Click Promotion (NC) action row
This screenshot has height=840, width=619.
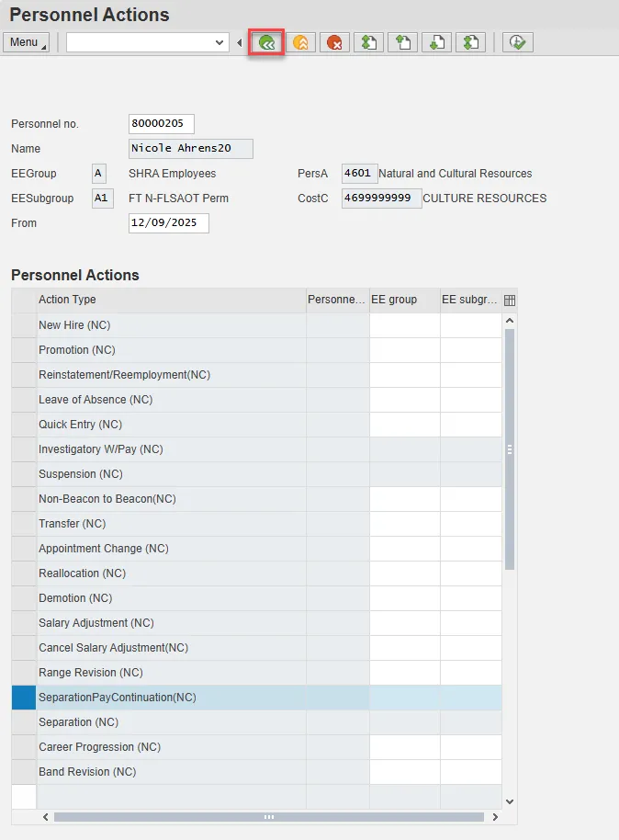click(x=170, y=350)
